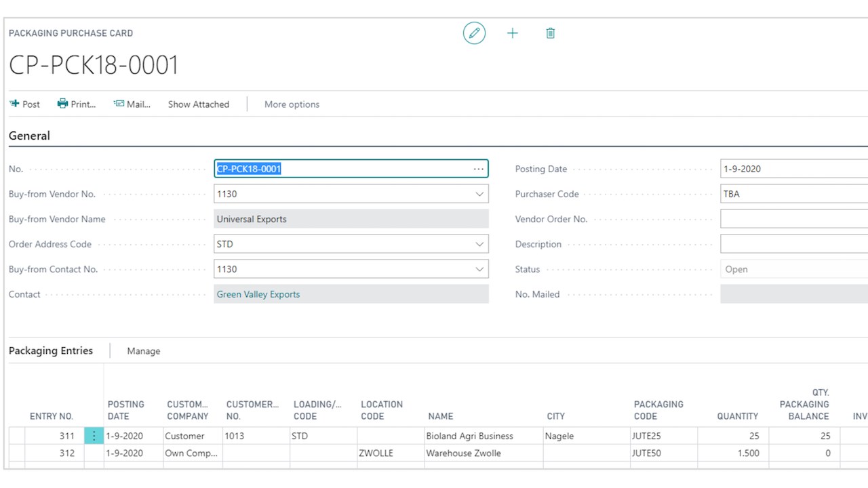Screen dimensions: 868x488
Task: Open row menu for entry 311
Action: tap(94, 436)
